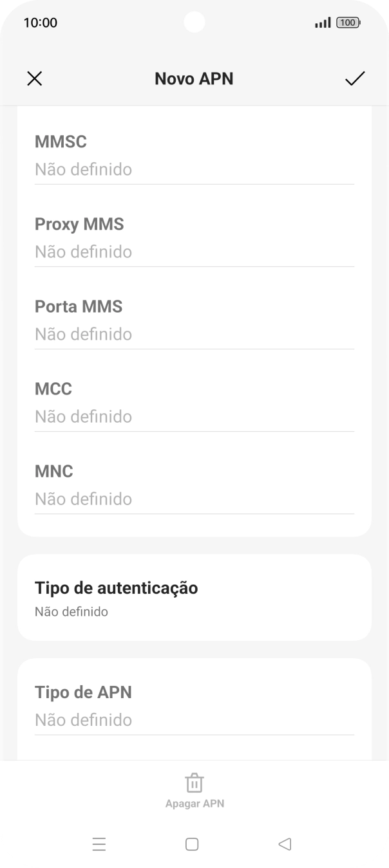Viewport: 389px width, 868px height.
Task: Tap the battery indicator in status bar
Action: pos(348,23)
